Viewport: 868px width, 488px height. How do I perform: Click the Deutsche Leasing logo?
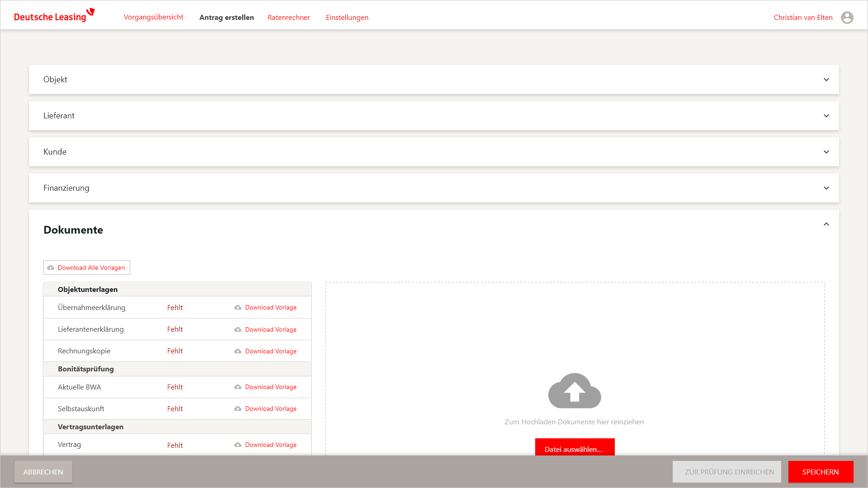pos(54,16)
